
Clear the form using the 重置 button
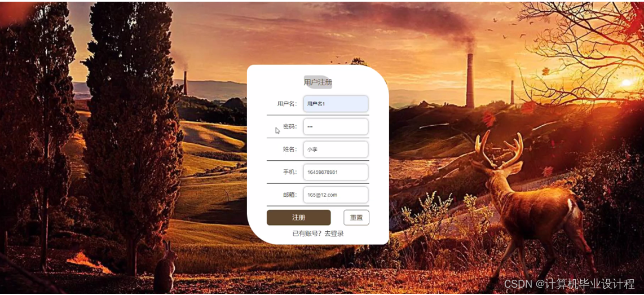tap(356, 218)
